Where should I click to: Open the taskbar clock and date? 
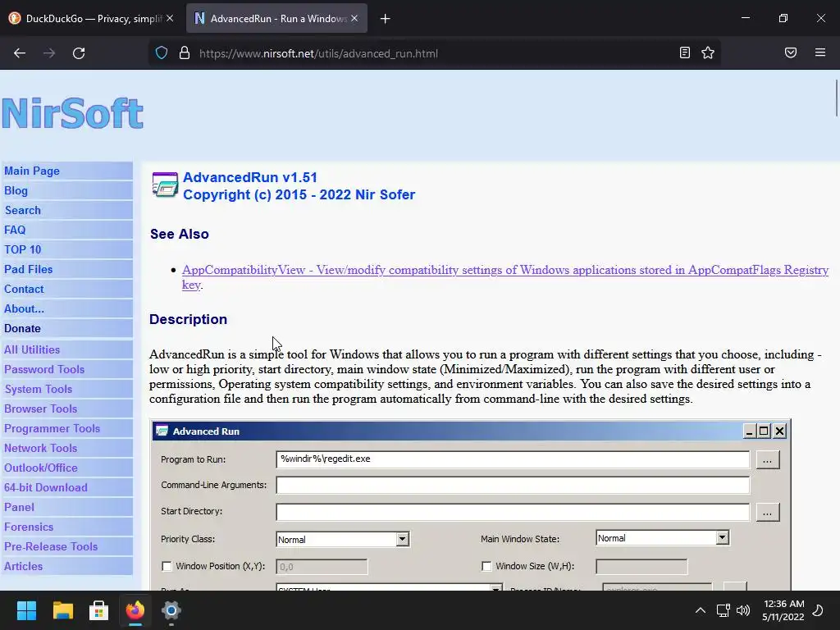(783, 610)
